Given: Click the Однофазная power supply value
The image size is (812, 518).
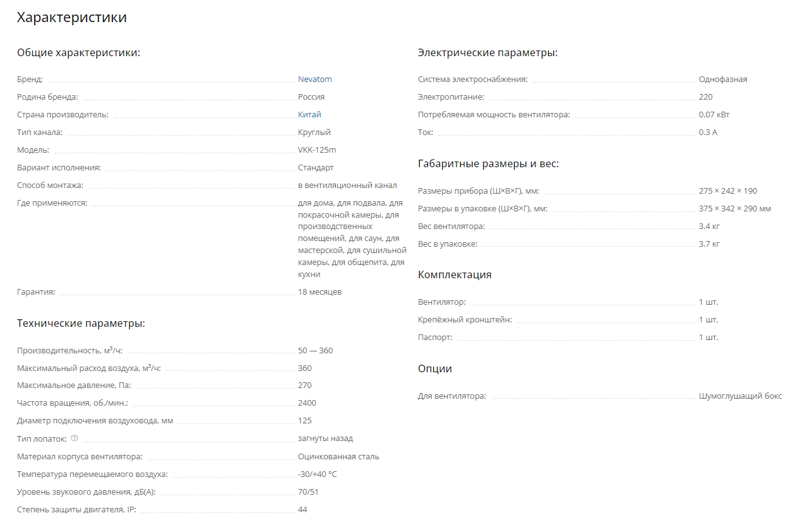Looking at the screenshot, I should (x=723, y=79).
